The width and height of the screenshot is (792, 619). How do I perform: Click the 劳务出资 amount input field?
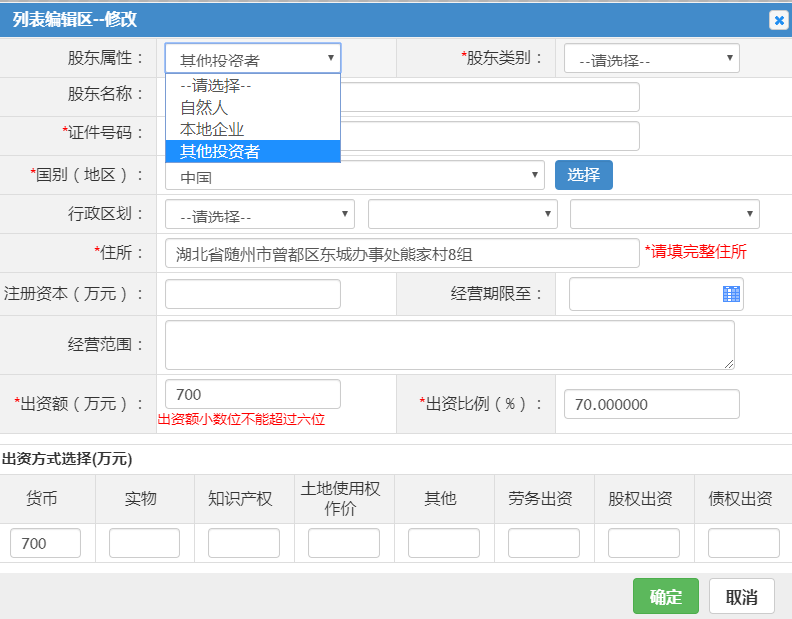point(544,543)
